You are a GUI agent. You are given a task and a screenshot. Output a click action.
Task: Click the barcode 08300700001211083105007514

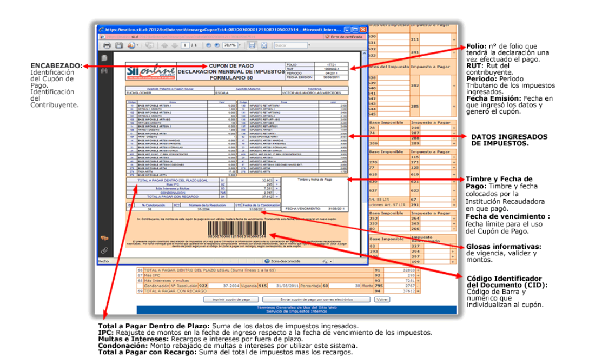237,229
